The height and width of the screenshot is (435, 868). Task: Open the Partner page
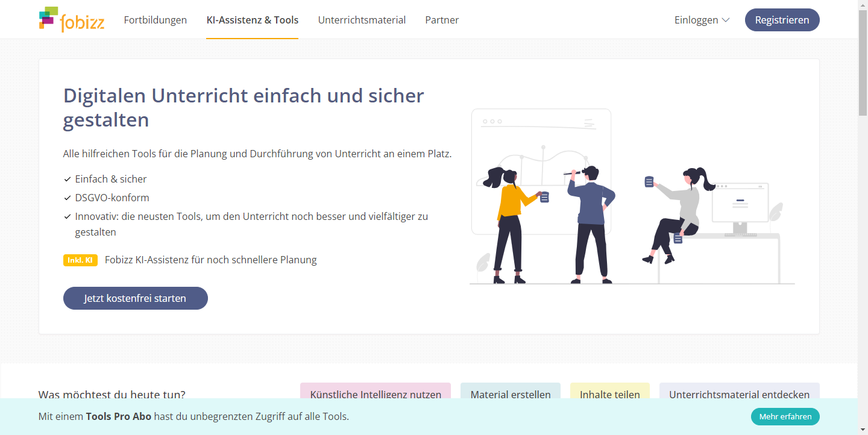(442, 20)
